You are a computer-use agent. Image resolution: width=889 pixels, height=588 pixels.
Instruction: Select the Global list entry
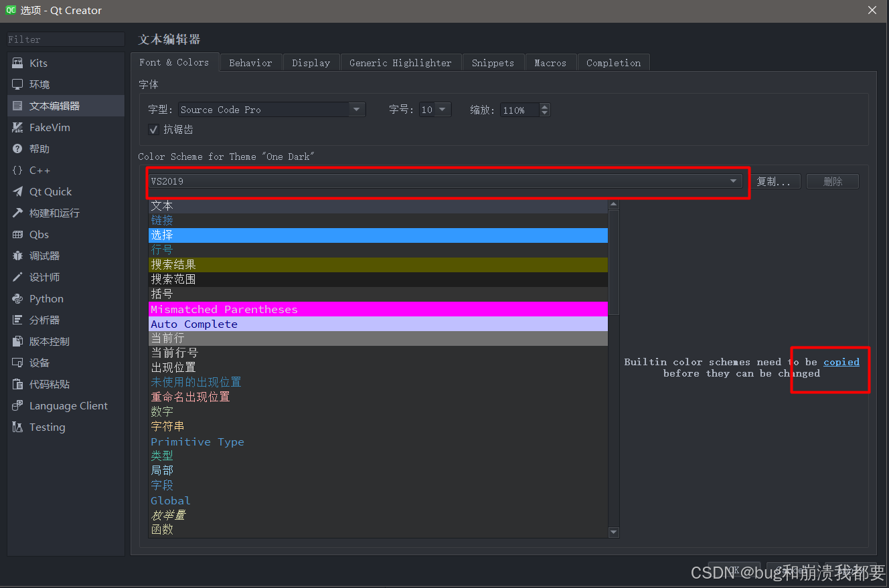point(378,500)
